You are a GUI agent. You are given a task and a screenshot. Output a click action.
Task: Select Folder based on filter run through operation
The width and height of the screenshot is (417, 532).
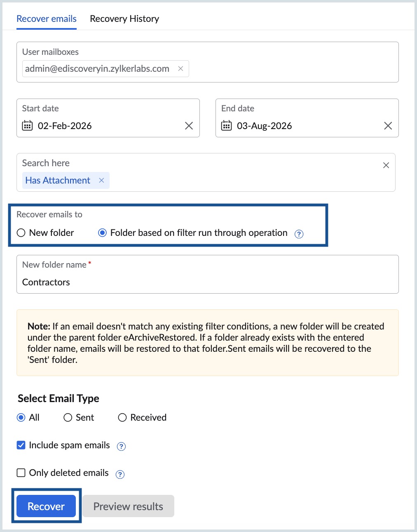tap(102, 233)
